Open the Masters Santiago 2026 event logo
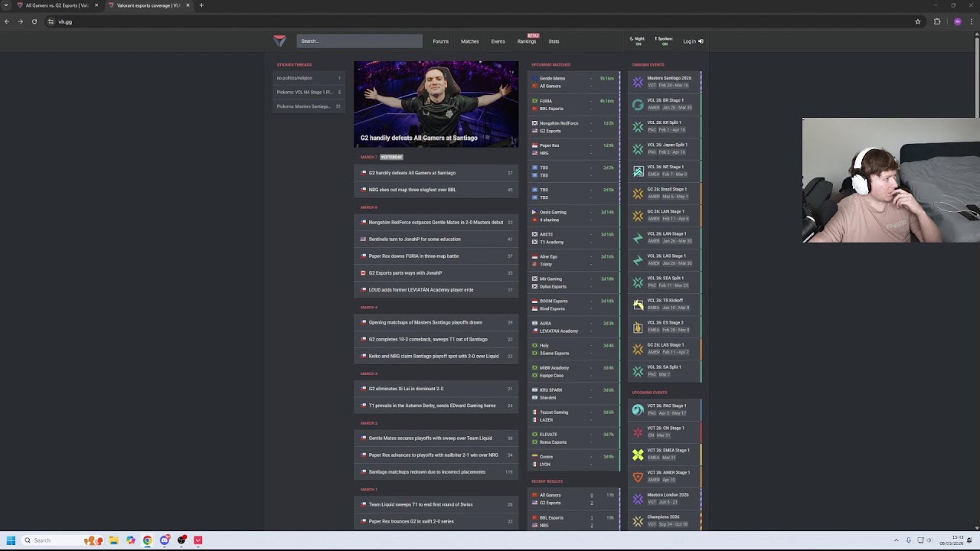 638,82
